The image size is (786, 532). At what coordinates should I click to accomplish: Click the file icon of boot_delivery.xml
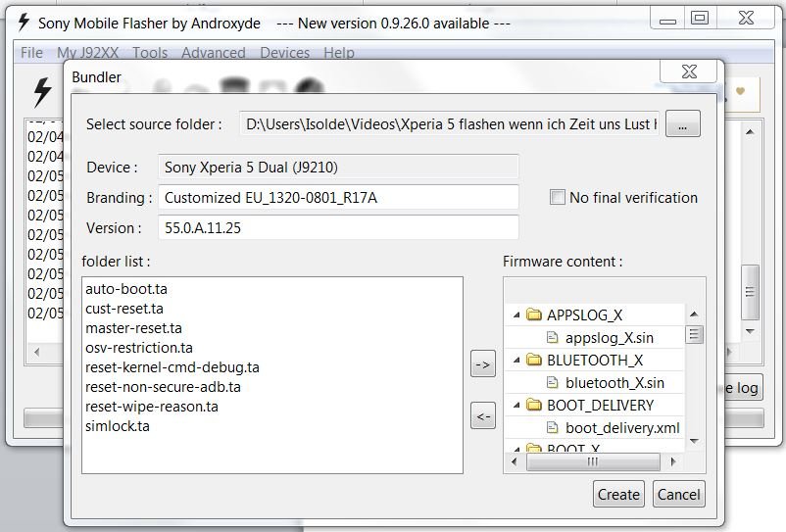[552, 428]
